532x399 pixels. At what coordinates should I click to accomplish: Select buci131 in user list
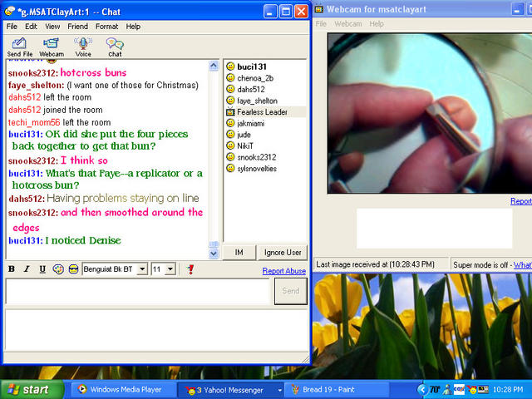(252, 66)
